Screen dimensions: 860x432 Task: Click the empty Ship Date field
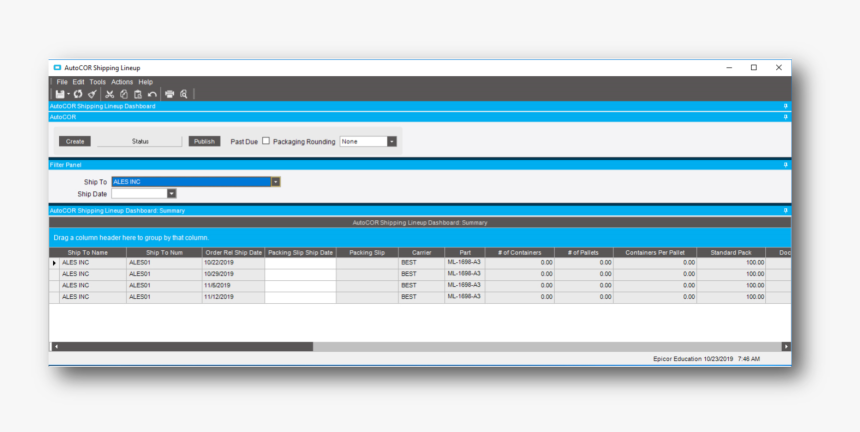[139, 194]
